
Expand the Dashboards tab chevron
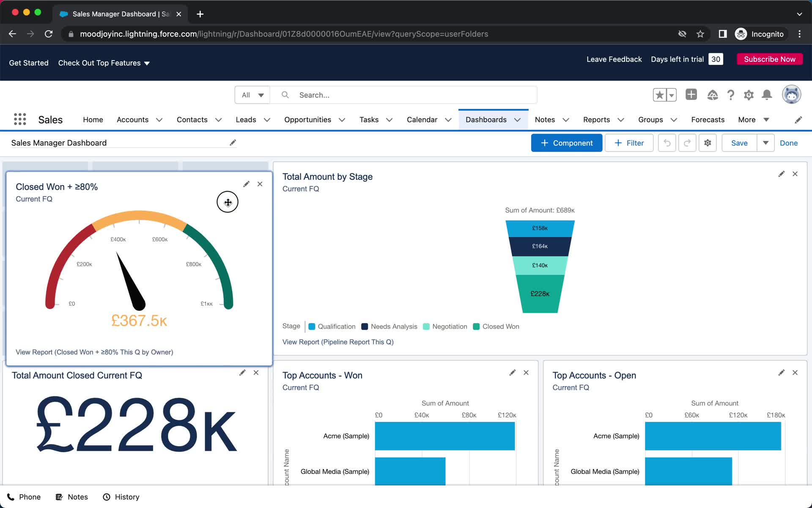pos(517,120)
